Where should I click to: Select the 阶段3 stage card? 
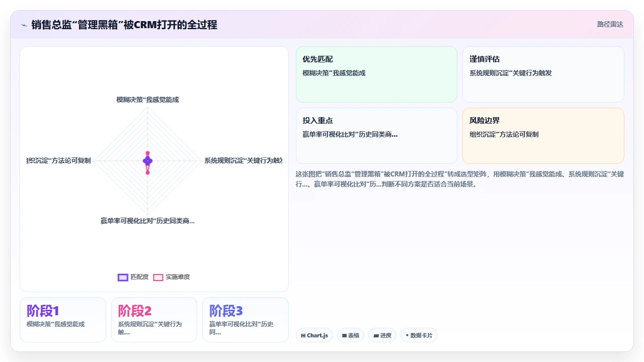pyautogui.click(x=246, y=320)
